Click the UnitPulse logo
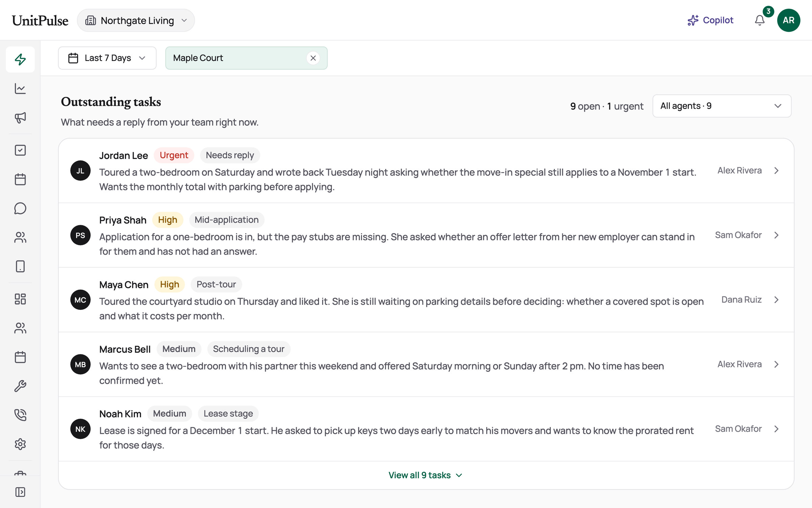Screen dimensions: 812x508 click(x=40, y=21)
